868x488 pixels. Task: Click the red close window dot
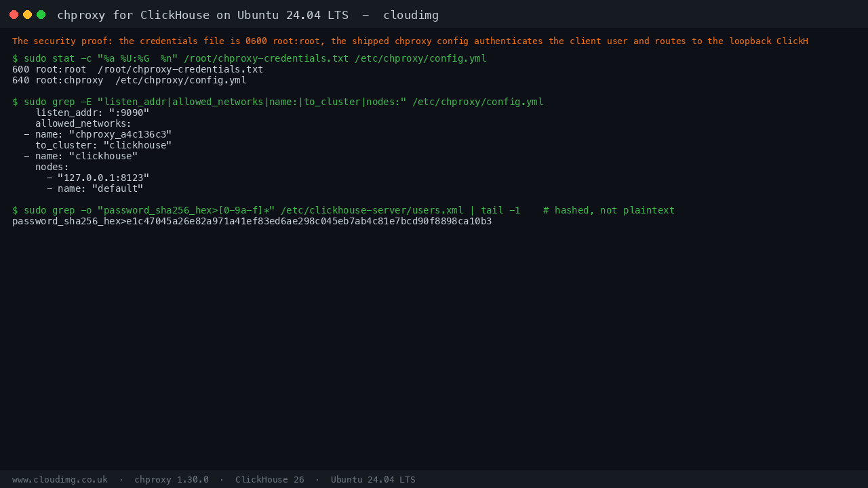coord(14,14)
